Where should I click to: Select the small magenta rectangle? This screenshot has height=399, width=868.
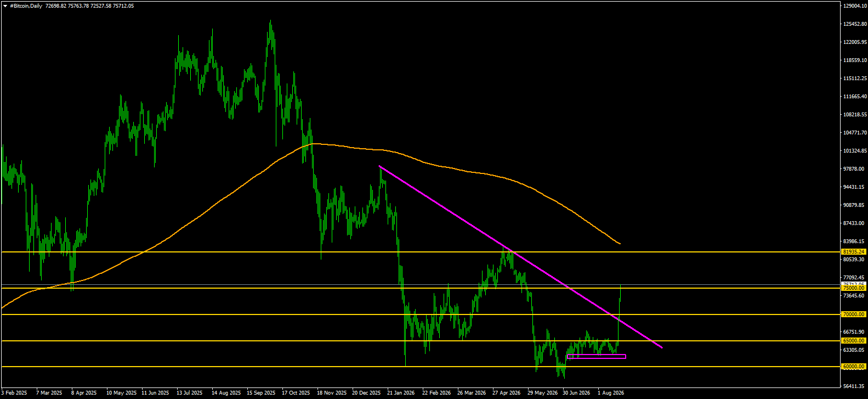click(x=596, y=357)
